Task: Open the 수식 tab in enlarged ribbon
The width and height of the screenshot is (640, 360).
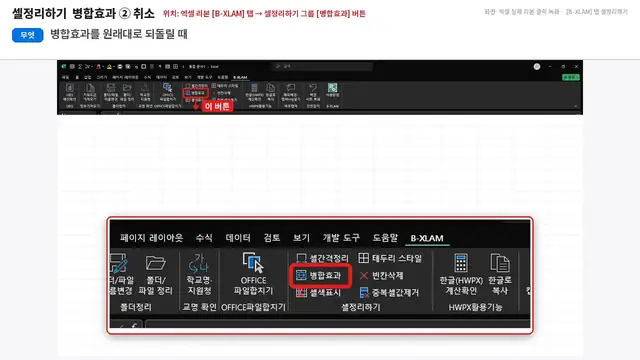Action: pyautogui.click(x=204, y=238)
